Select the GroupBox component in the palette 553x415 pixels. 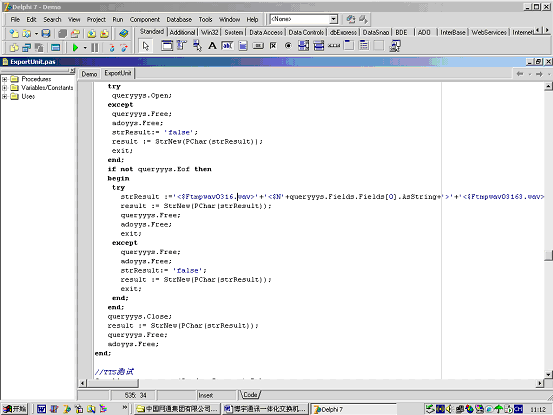[x=349, y=45]
